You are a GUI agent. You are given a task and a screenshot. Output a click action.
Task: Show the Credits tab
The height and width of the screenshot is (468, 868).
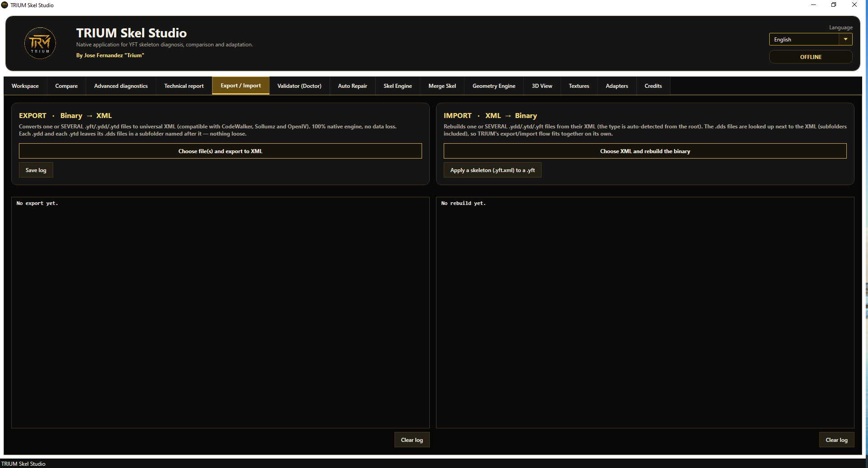click(653, 86)
